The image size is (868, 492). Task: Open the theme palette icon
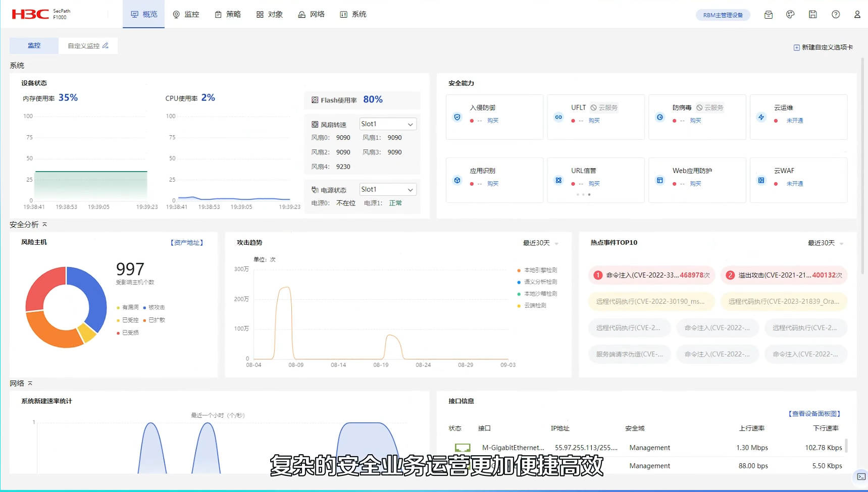(790, 15)
